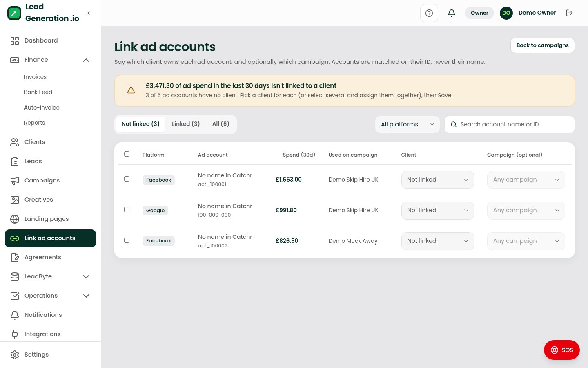Click the Facebook platform tag for act_100001
Image resolution: width=588 pixels, height=368 pixels.
pos(158,180)
